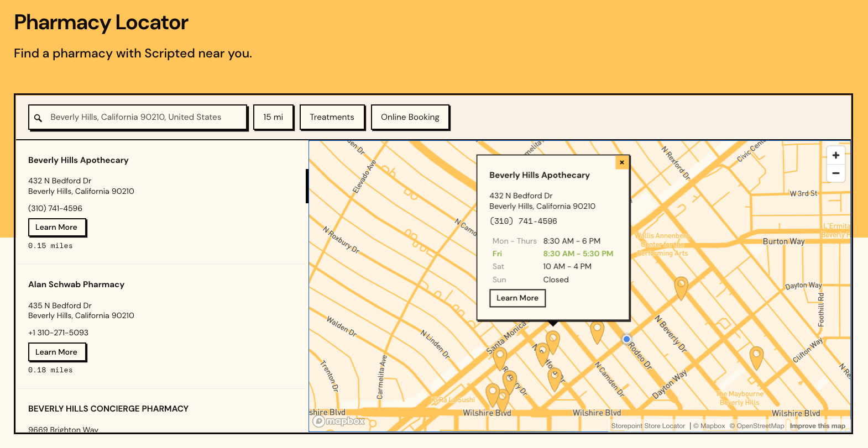Click Learn More under Alan Schwab Pharmacy
Image resolution: width=868 pixels, height=448 pixels.
[56, 352]
